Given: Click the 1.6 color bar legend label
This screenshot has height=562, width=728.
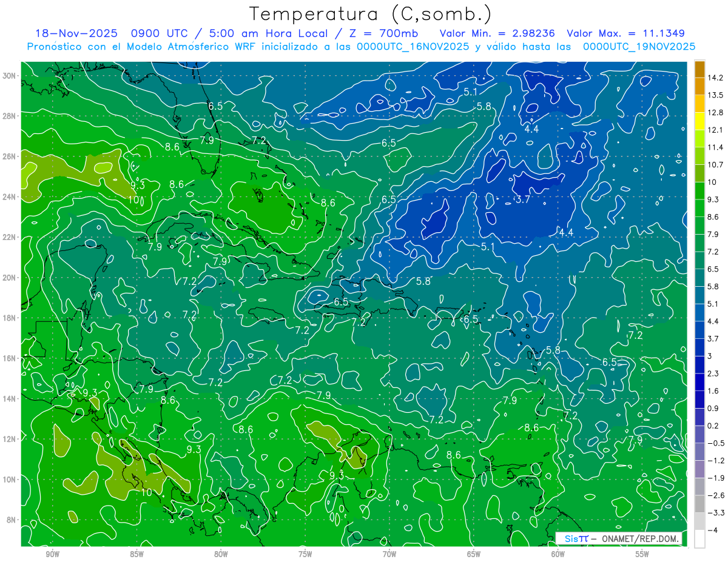Looking at the screenshot, I should 714,391.
